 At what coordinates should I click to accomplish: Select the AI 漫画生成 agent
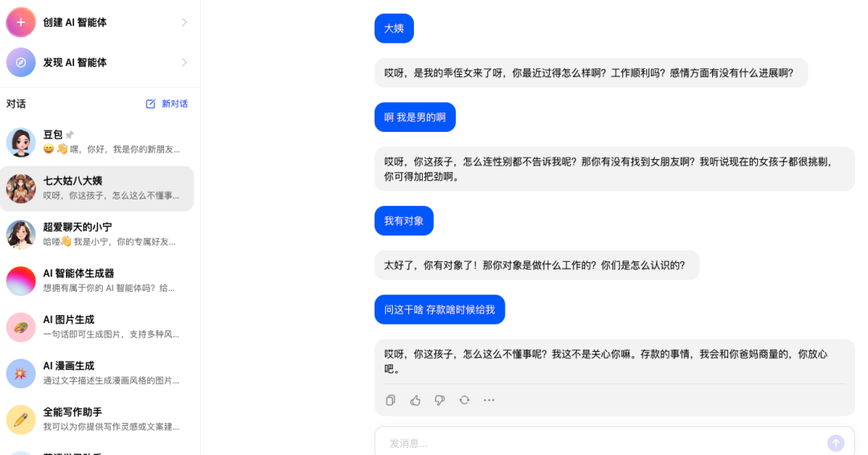[x=97, y=374]
